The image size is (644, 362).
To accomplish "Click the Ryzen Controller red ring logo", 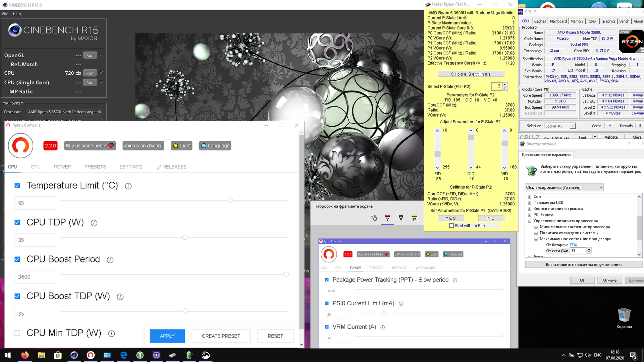I will pos(20,145).
